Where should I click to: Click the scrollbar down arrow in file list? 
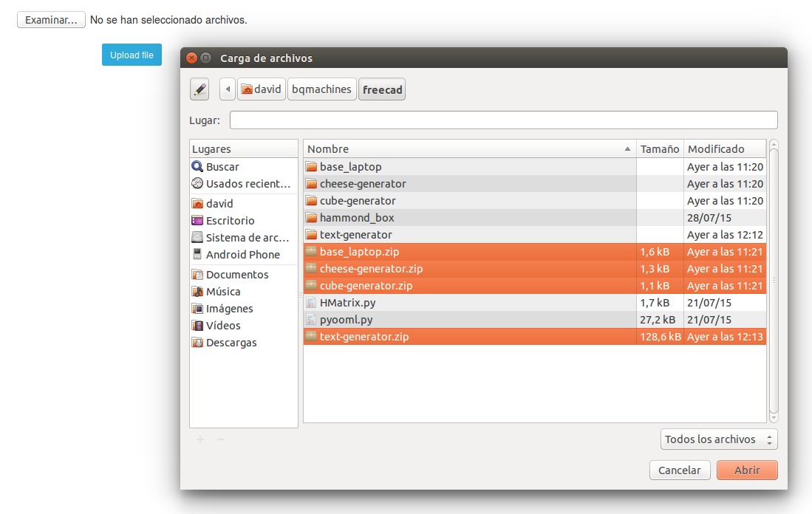[x=774, y=418]
